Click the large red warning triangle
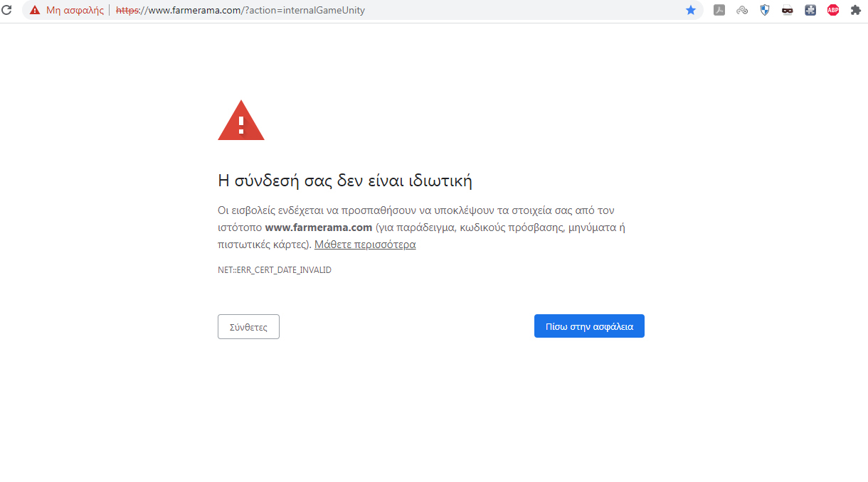 [x=241, y=121]
